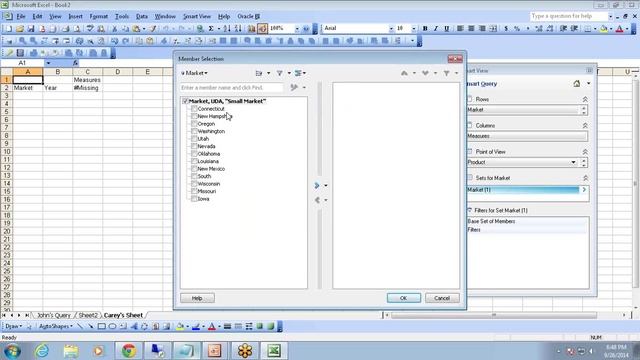Viewport: 640px width, 360px height.
Task: Click the Merge and Center icon
Action: click(493, 29)
